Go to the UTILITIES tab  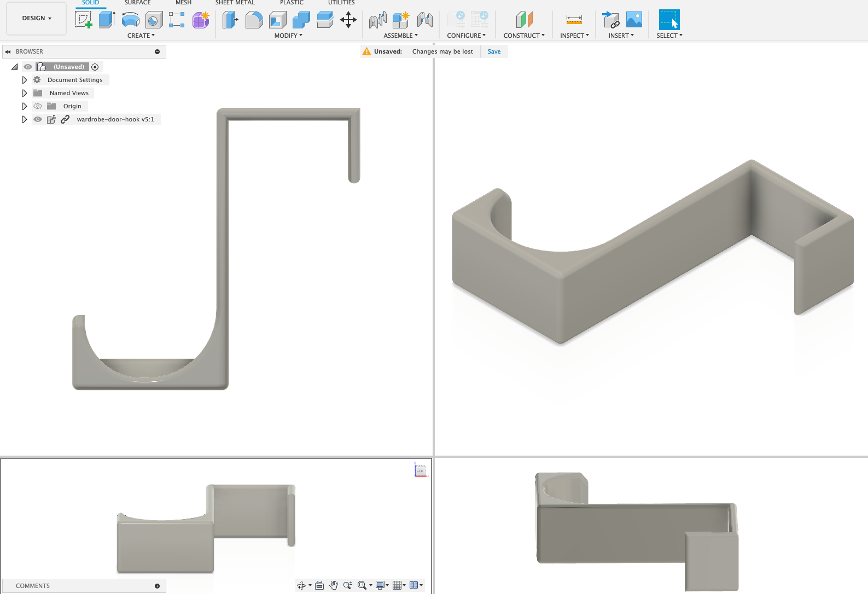pyautogui.click(x=341, y=3)
